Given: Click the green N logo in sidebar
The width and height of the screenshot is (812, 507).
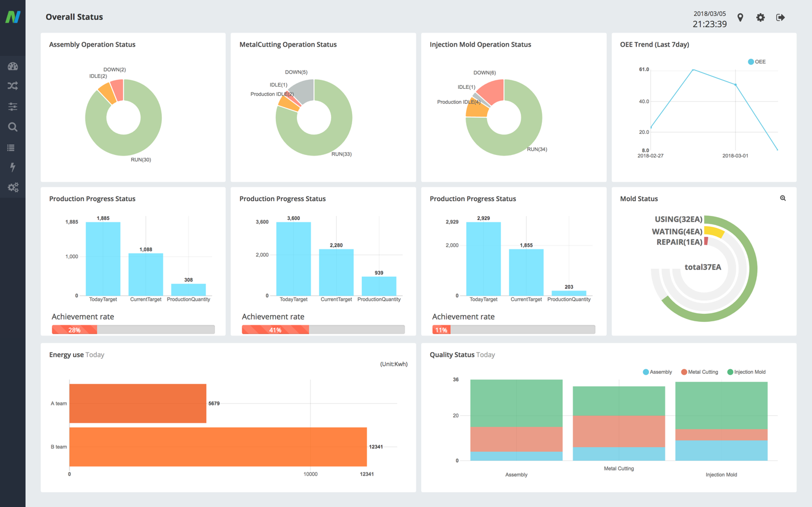Looking at the screenshot, I should (13, 17).
